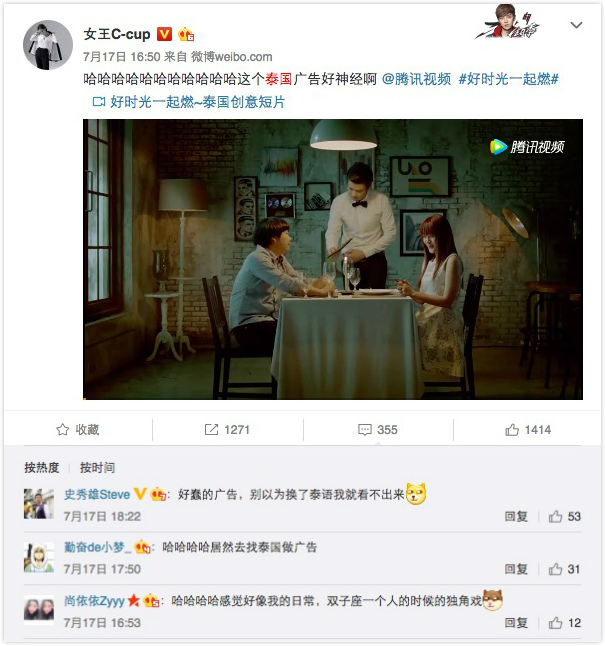The width and height of the screenshot is (605, 646).
Task: Sort comments by 按热度 tab
Action: click(41, 468)
